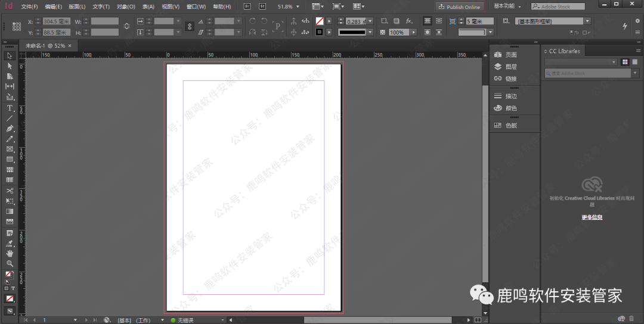Toggle the drop shadow button
Viewport: 644px width, 324px height.
click(397, 21)
